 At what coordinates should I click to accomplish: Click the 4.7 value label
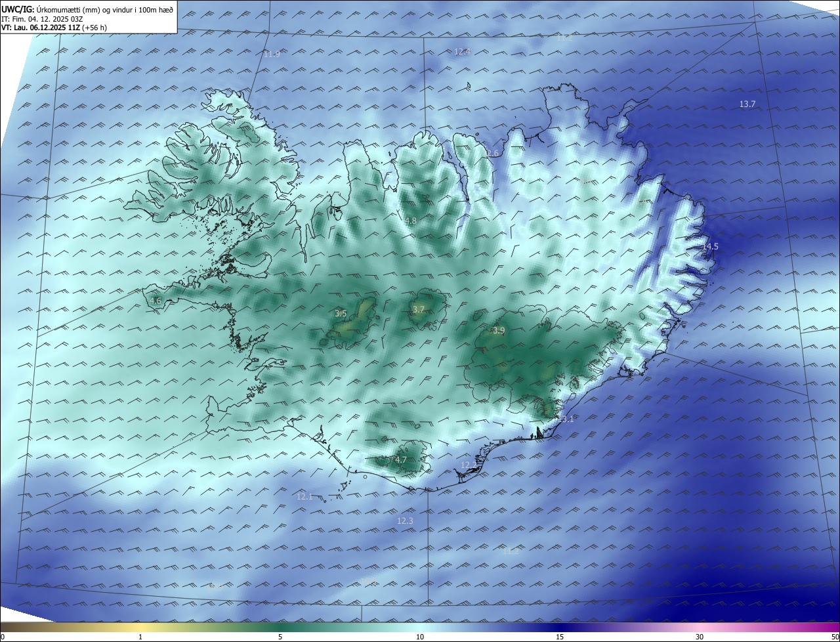(x=401, y=460)
